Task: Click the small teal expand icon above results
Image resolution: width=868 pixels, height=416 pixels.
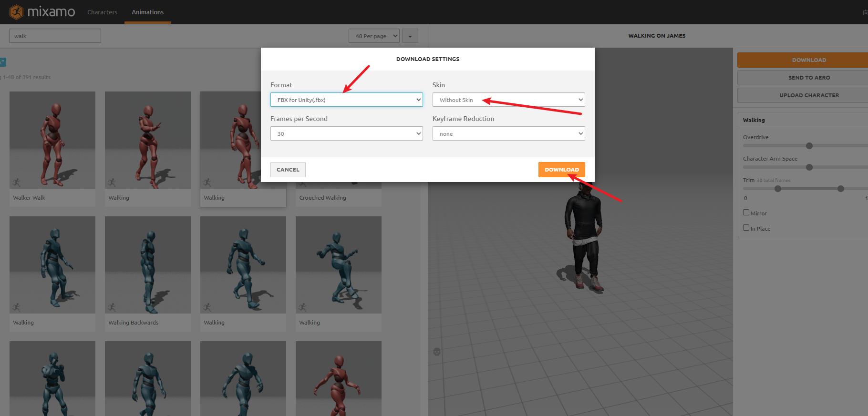Action: coord(2,62)
